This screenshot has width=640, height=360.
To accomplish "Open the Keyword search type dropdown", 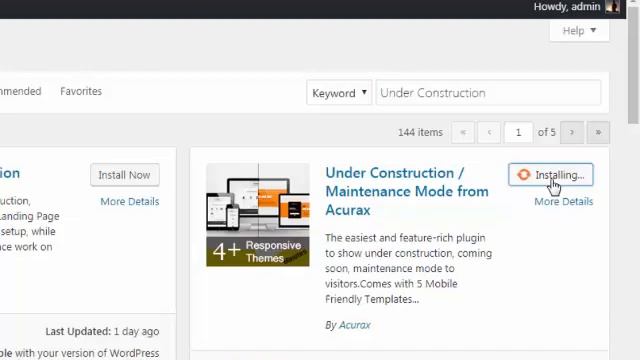I will click(x=339, y=93).
